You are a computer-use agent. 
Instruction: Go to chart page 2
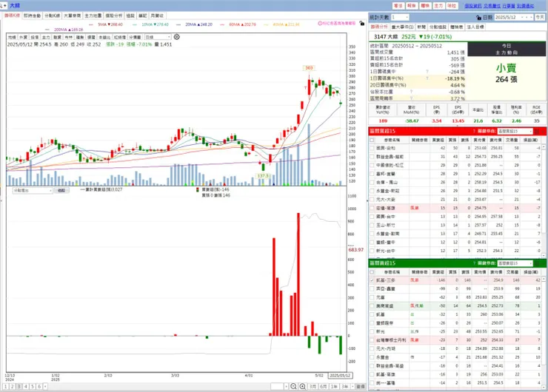(x=13, y=386)
